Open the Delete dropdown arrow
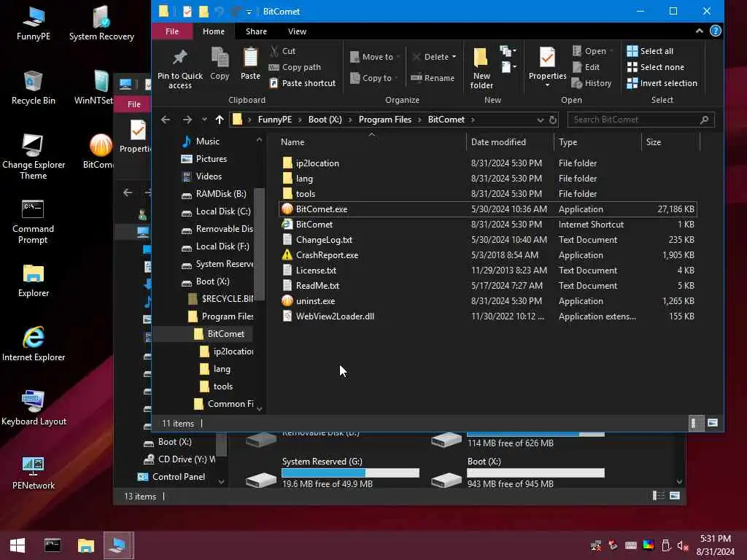The image size is (747, 560). click(454, 57)
